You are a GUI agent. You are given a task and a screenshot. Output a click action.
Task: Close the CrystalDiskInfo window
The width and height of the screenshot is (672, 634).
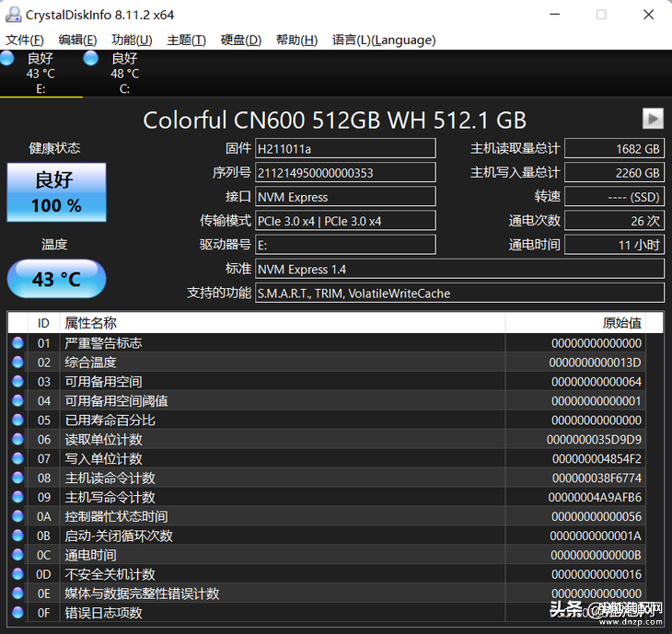pos(649,15)
